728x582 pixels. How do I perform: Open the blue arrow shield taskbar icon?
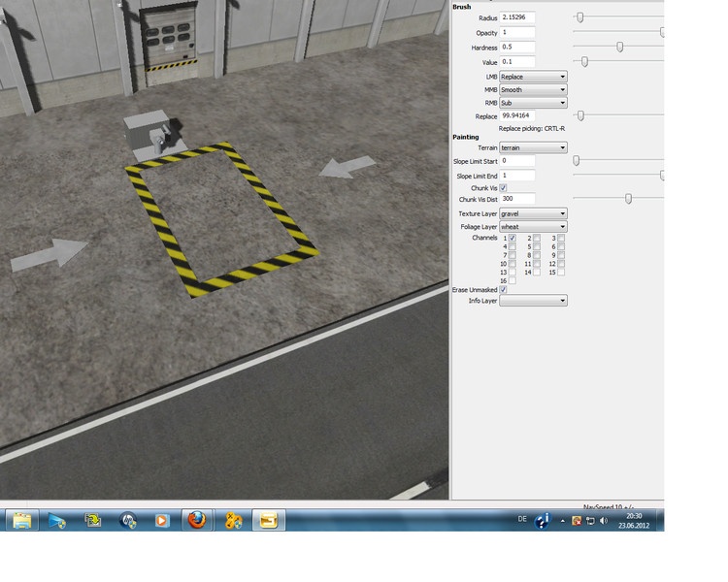[57, 520]
